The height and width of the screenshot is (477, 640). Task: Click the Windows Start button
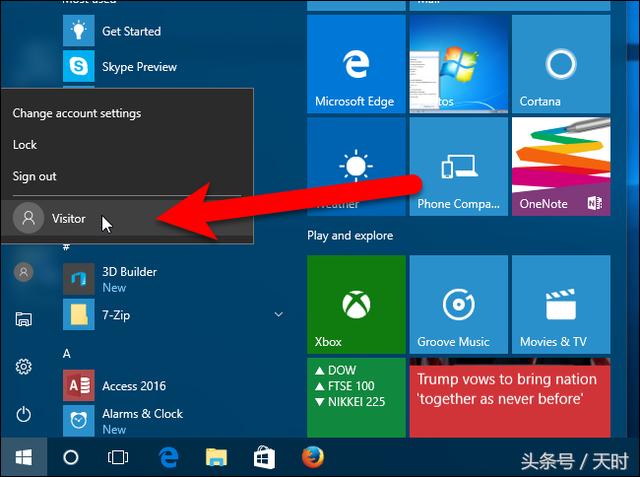point(24,457)
